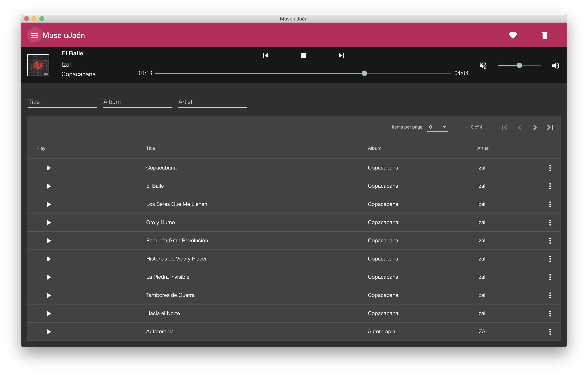
Task: Stop the current playback
Action: (x=303, y=56)
